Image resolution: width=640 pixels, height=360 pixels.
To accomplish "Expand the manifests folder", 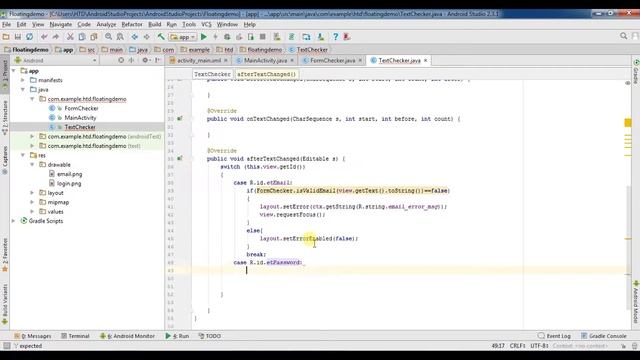I will [23, 80].
